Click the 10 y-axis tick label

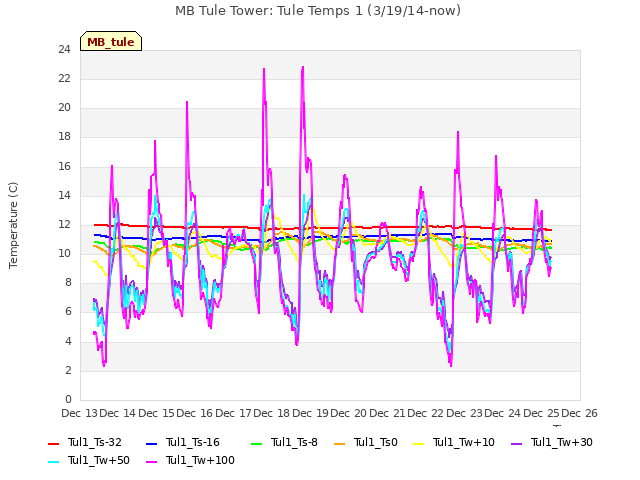(64, 253)
